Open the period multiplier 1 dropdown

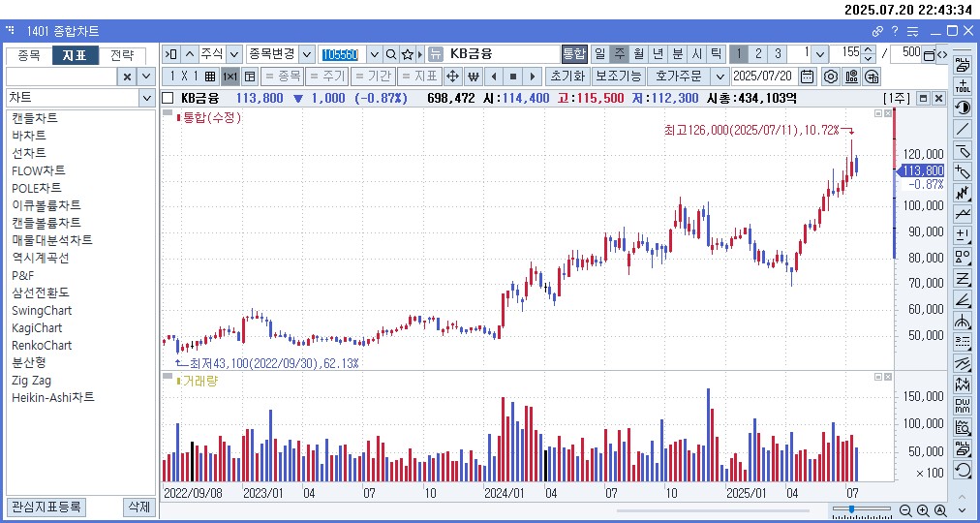(x=820, y=53)
